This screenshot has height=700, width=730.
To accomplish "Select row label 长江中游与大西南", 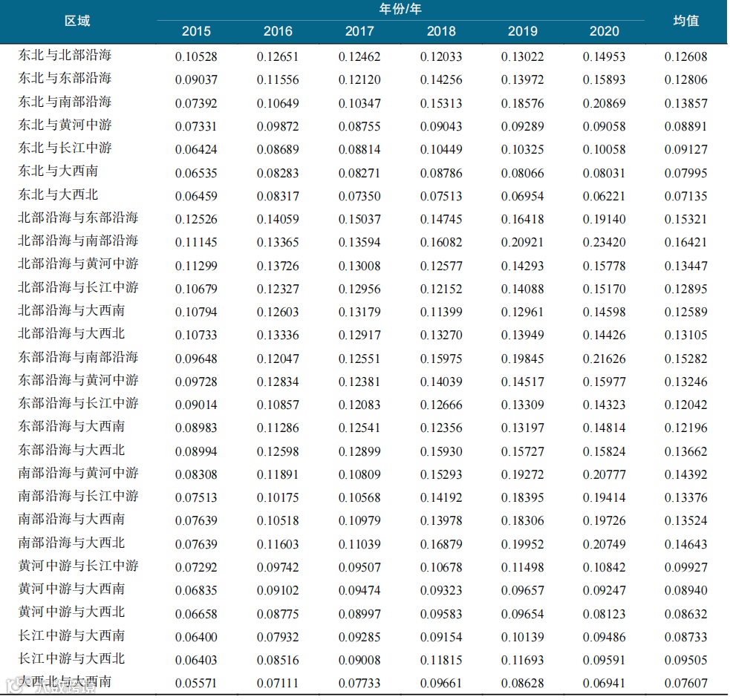I will click(x=72, y=635).
